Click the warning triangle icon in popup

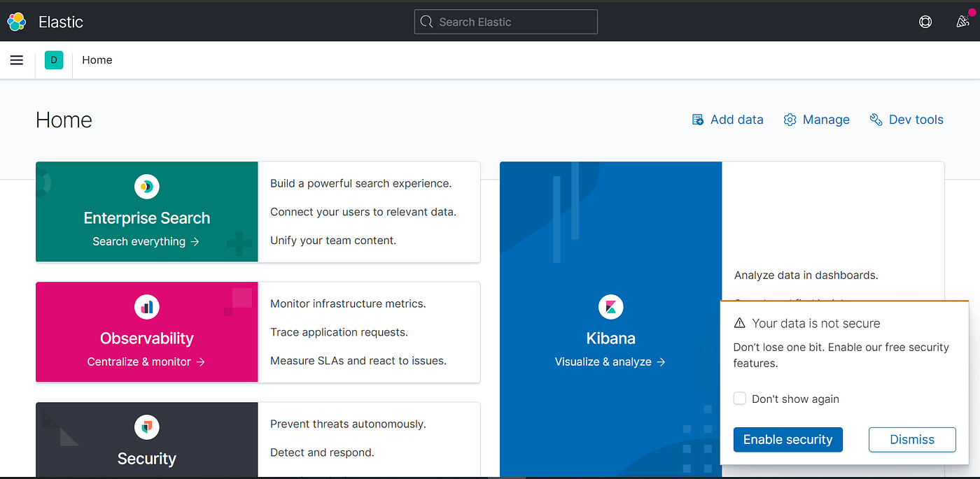(x=739, y=323)
